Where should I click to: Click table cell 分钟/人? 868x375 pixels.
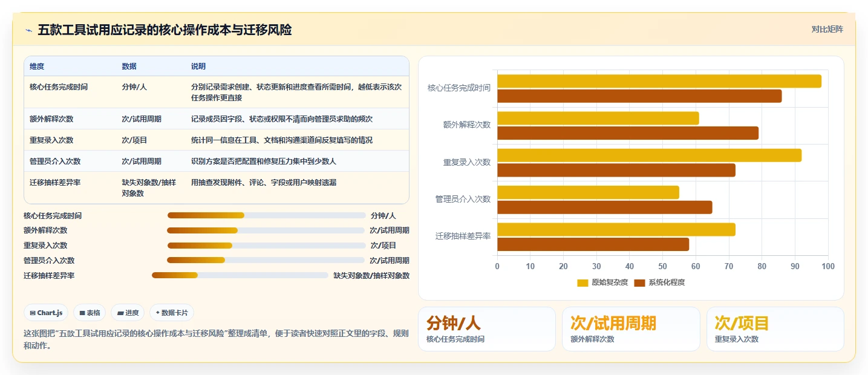(134, 87)
